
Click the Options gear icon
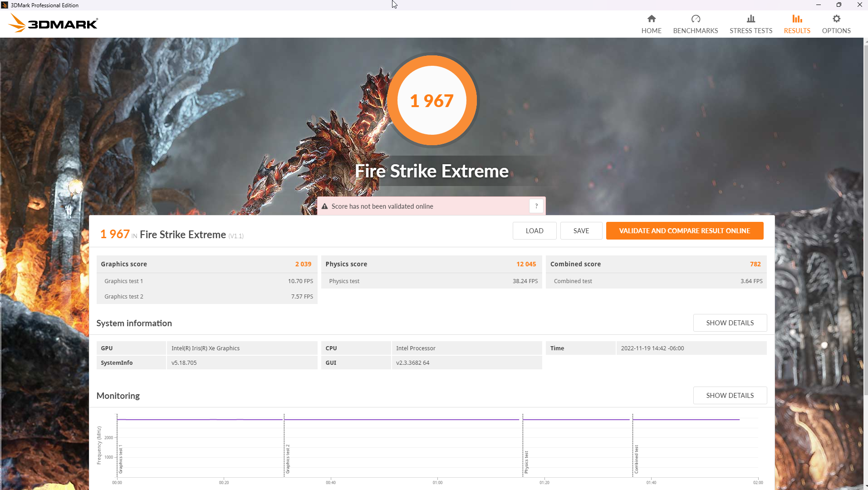(836, 19)
